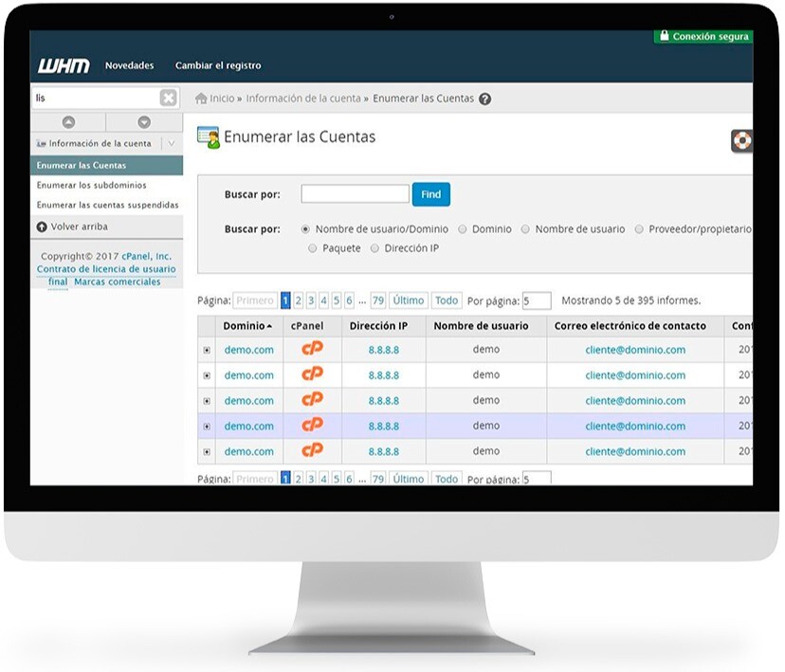Viewport: 785px width, 672px height.
Task: Click the Conexión segura lock badge
Action: [704, 35]
